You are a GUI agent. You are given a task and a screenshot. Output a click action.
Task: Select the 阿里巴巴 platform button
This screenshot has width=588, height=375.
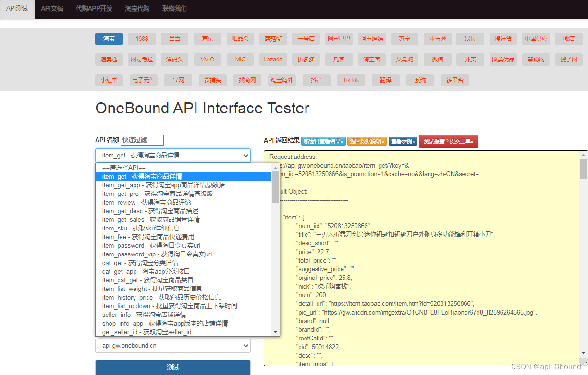point(339,39)
